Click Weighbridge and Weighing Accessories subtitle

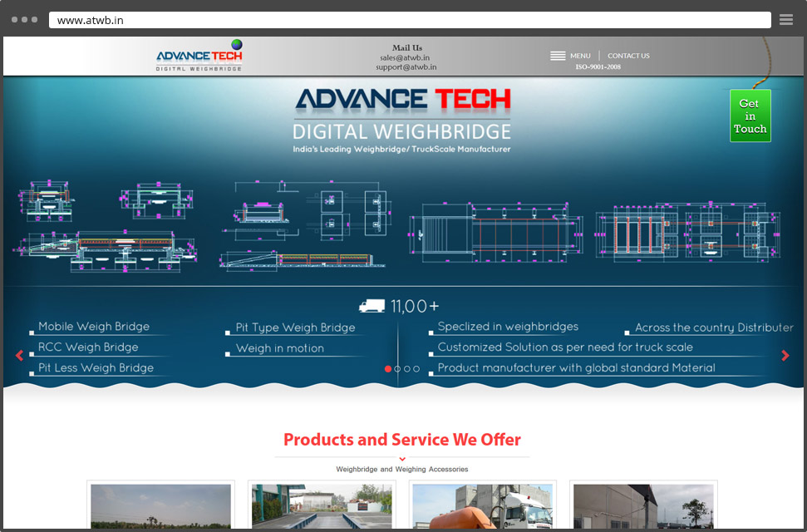(x=402, y=469)
